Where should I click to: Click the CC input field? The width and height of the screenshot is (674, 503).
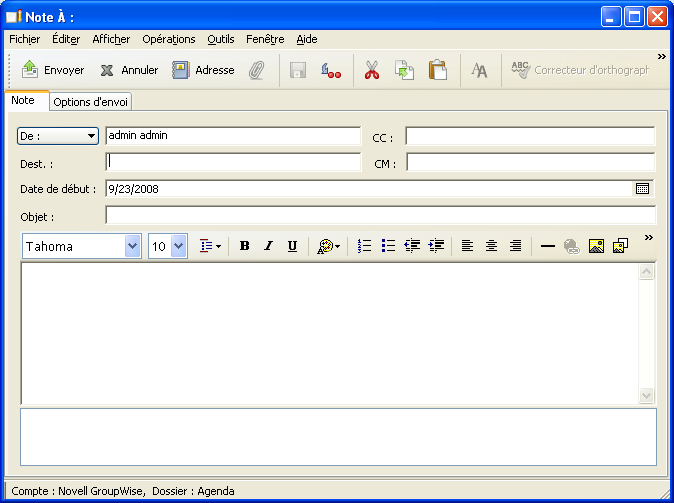[x=530, y=136]
